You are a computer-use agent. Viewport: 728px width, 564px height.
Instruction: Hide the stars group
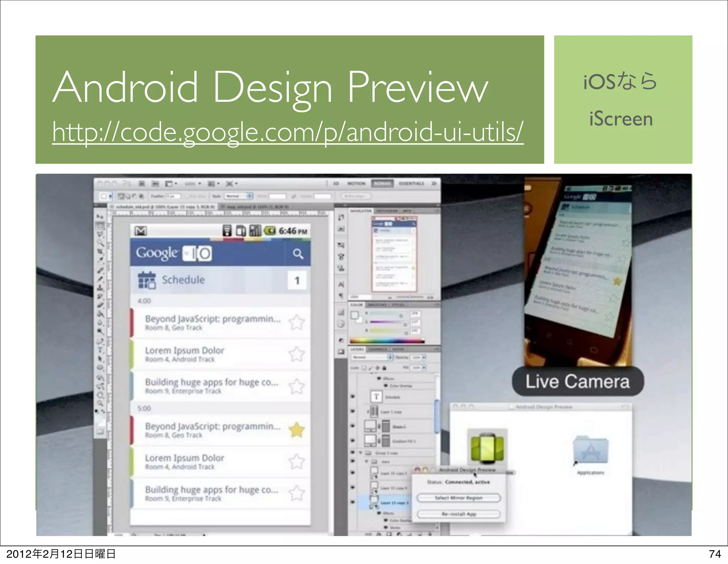pos(353,461)
